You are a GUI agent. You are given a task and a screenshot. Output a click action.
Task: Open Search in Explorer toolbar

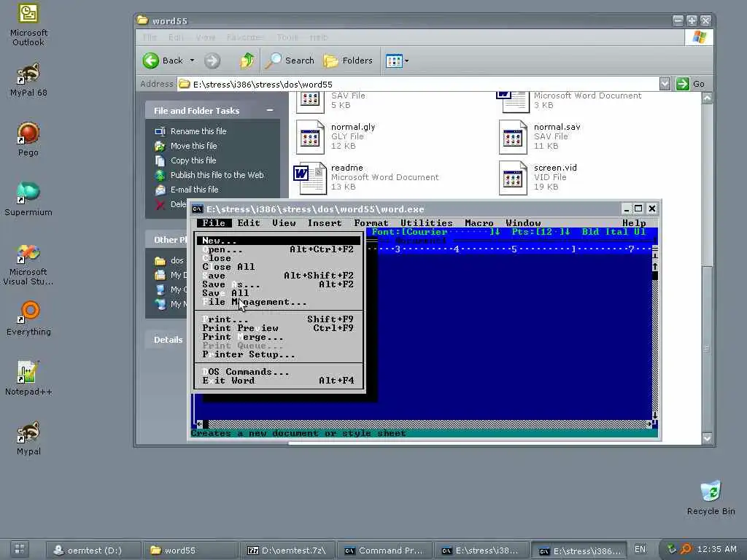tap(290, 61)
